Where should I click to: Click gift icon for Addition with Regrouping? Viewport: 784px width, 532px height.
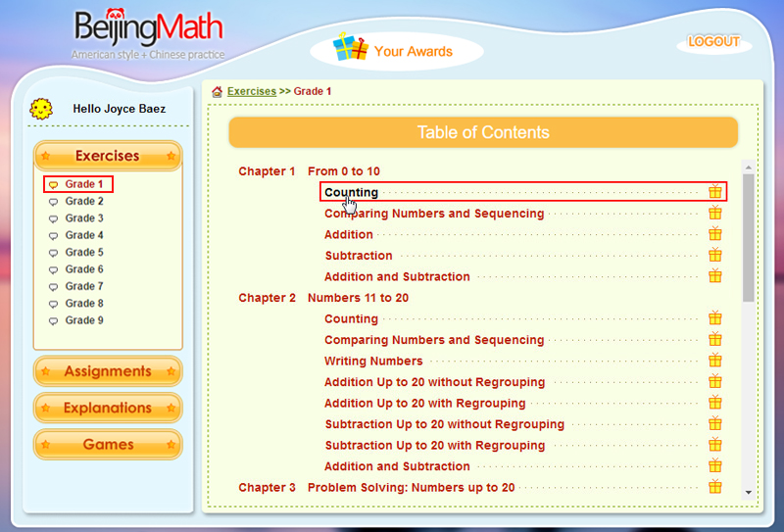(715, 402)
